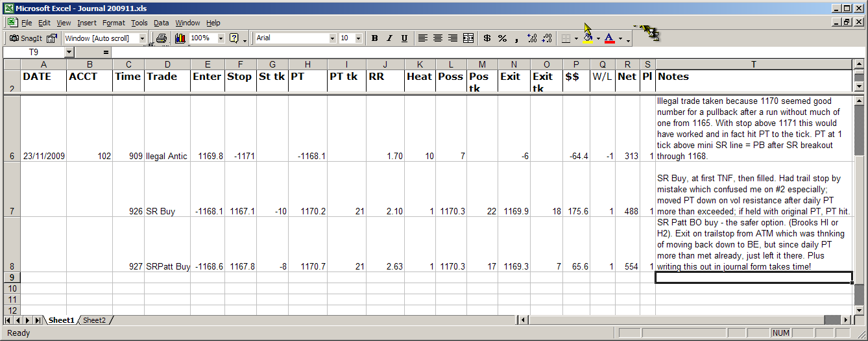Open the Edit menu
The height and width of the screenshot is (341, 868).
[x=44, y=23]
